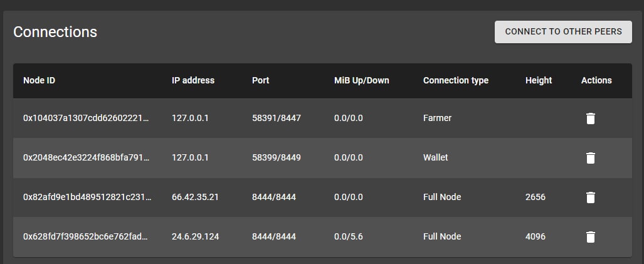Image resolution: width=644 pixels, height=264 pixels.
Task: Select port value 58399/8449
Action: pyautogui.click(x=277, y=157)
